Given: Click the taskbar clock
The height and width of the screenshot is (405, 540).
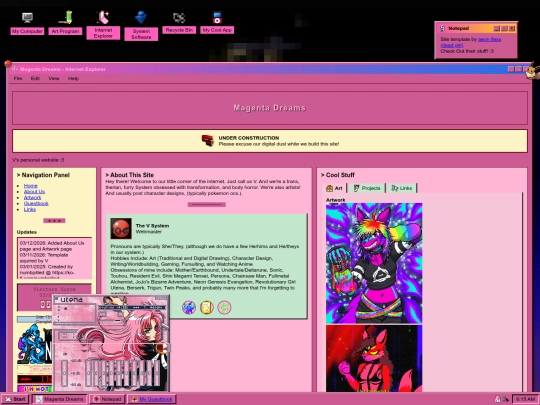Looking at the screenshot, I should 525,399.
